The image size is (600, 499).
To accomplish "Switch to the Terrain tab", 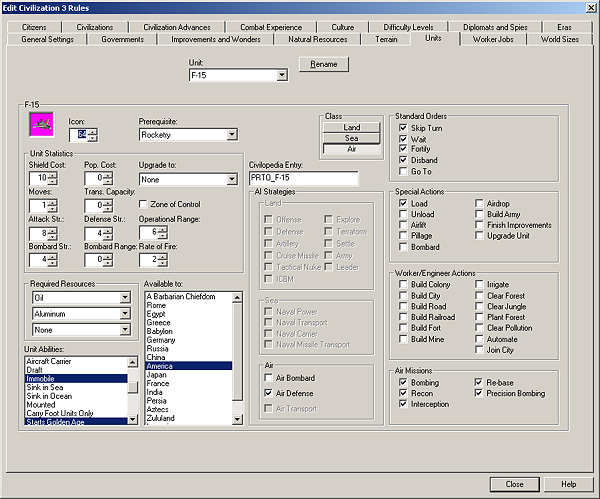I will [x=384, y=38].
